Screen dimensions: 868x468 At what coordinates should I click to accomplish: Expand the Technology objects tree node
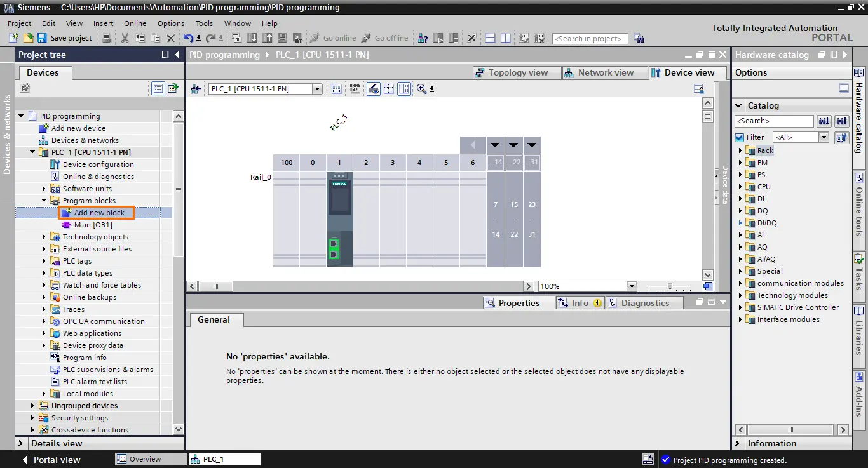coord(44,237)
